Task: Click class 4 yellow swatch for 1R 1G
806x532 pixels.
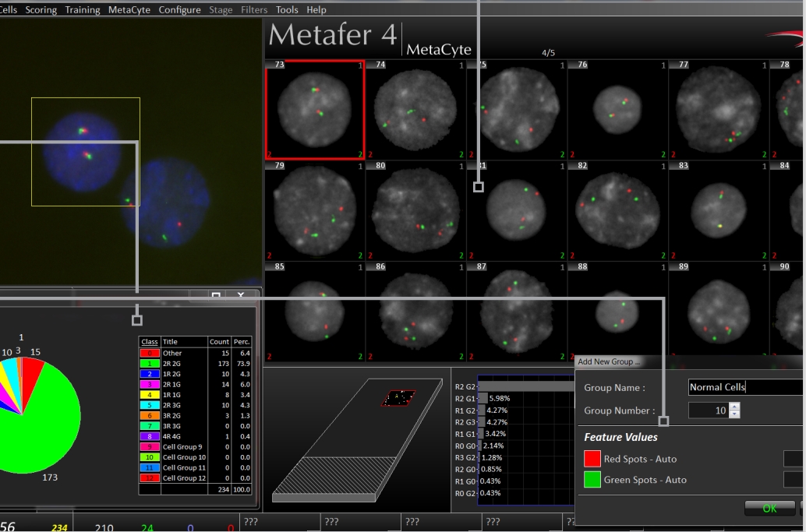Action: pos(150,395)
